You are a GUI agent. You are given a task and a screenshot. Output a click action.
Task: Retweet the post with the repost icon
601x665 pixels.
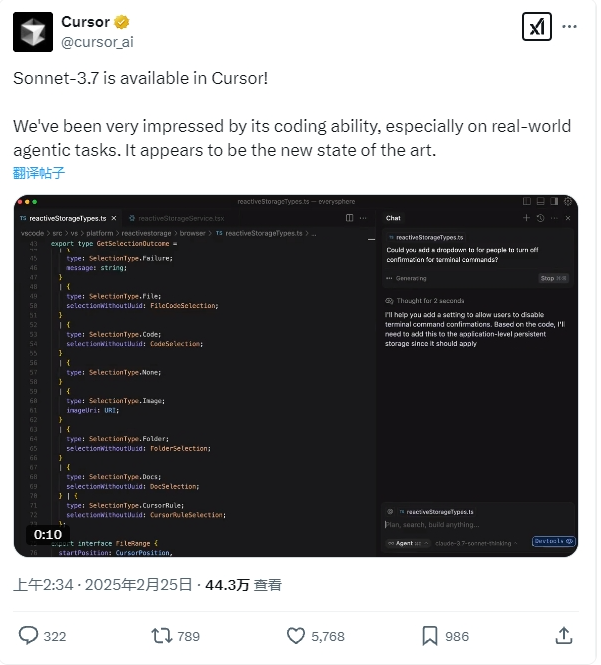click(x=162, y=636)
